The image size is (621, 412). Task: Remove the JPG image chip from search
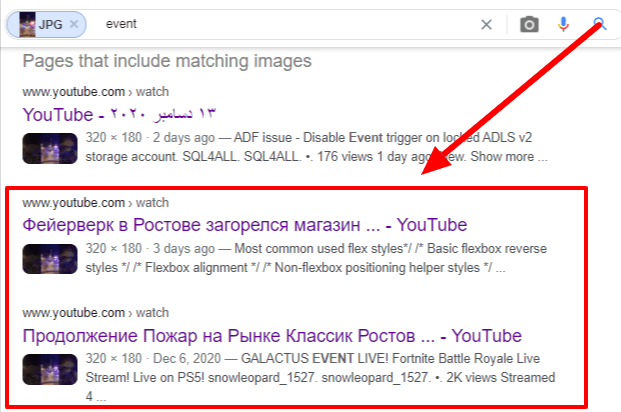[x=74, y=24]
